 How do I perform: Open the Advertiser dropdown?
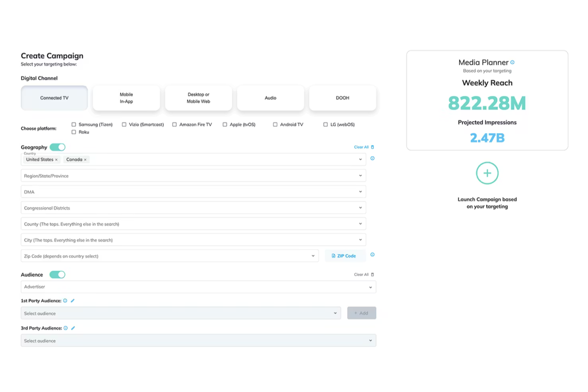[198, 287]
